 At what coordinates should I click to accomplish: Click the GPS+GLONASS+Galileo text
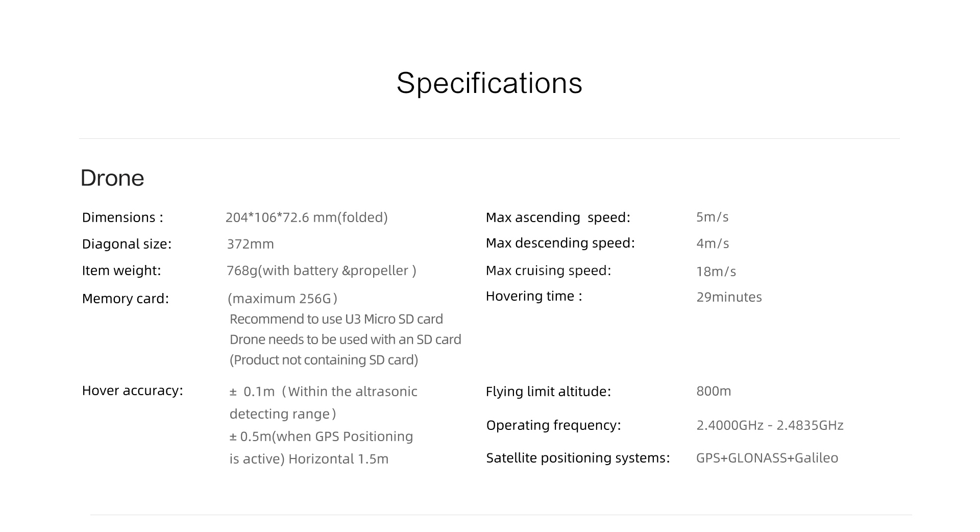(x=767, y=458)
